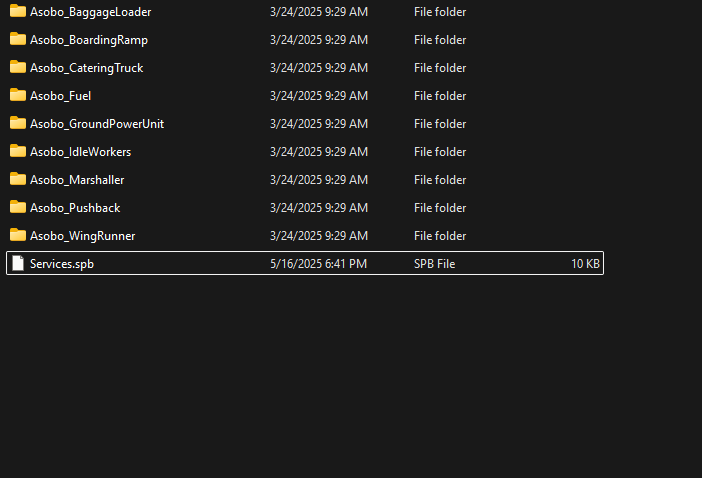702x478 pixels.
Task: Select the Asobo_WingRunner folder name
Action: point(82,236)
